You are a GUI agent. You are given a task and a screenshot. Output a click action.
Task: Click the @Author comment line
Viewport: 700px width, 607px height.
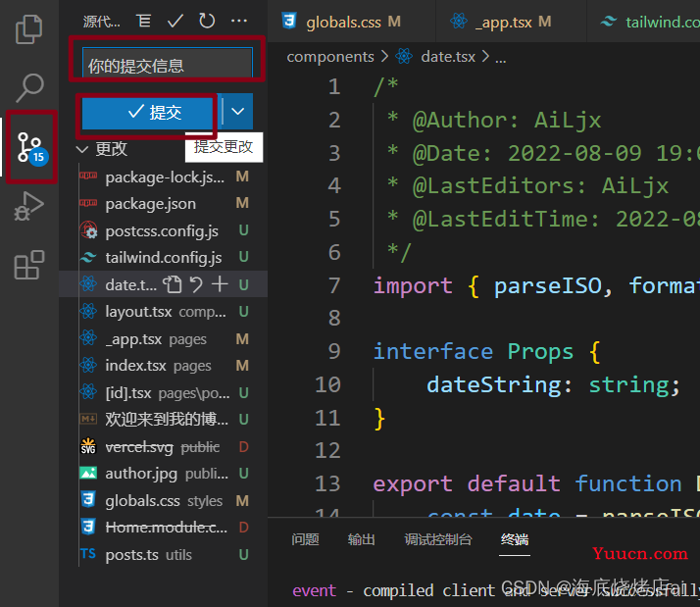tap(494, 121)
